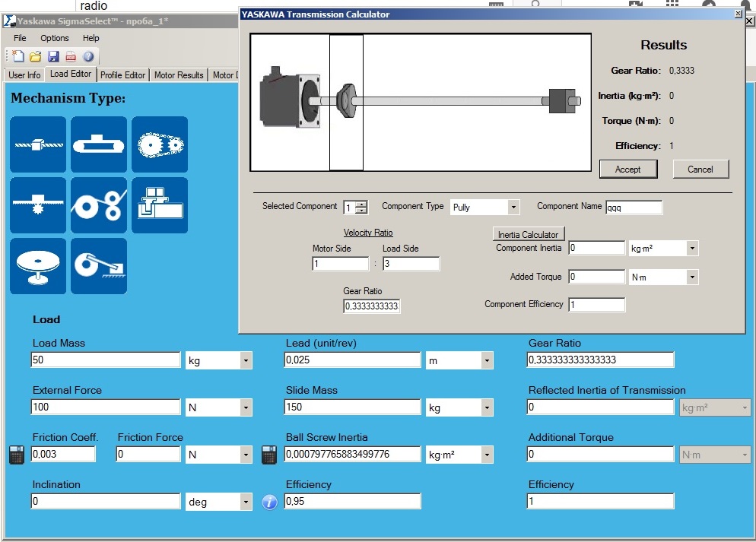Open the Added Torque unit dropdown

692,277
